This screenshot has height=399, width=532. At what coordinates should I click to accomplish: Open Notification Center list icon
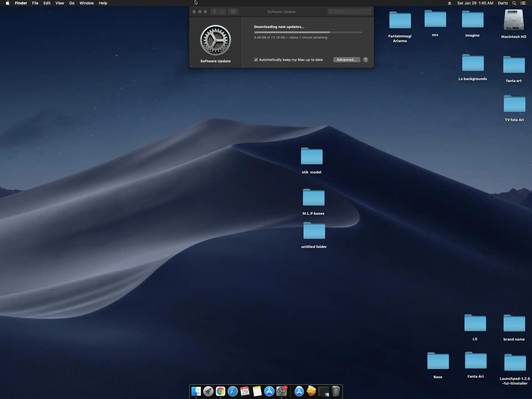coord(523,3)
